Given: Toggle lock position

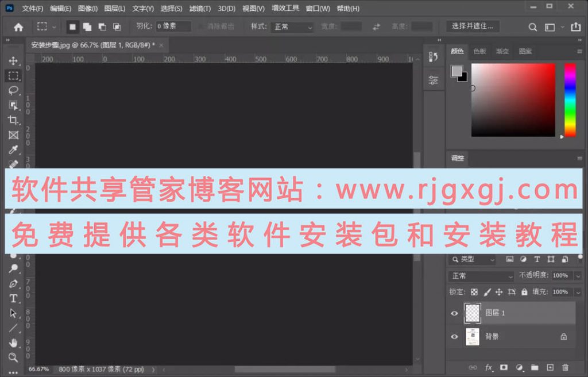Looking at the screenshot, I should 499,292.
